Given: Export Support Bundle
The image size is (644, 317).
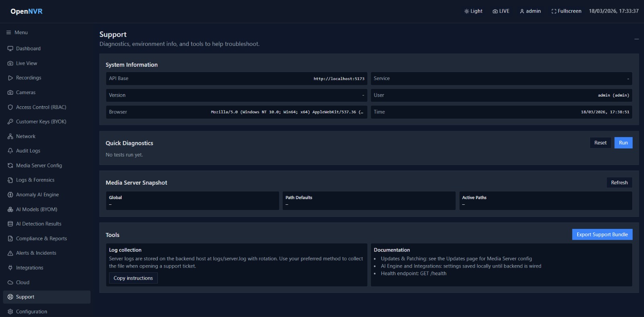Looking at the screenshot, I should click(602, 235).
